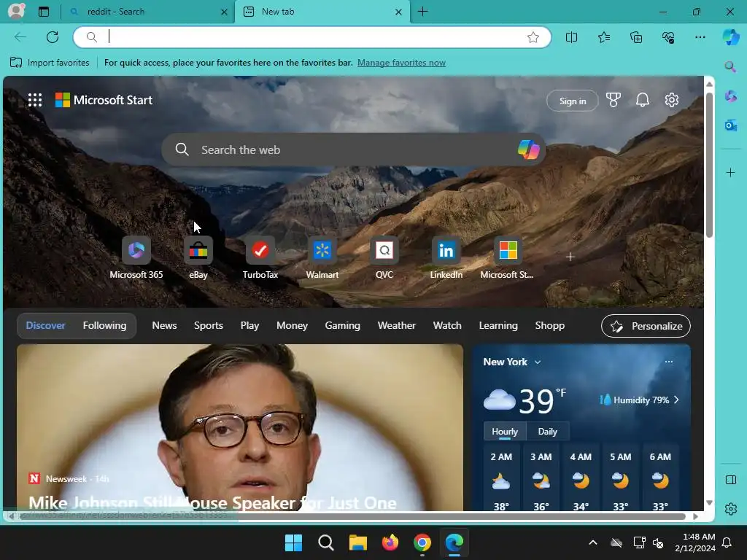The height and width of the screenshot is (560, 747).
Task: Open Copilot icon in toolbar
Action: [731, 37]
